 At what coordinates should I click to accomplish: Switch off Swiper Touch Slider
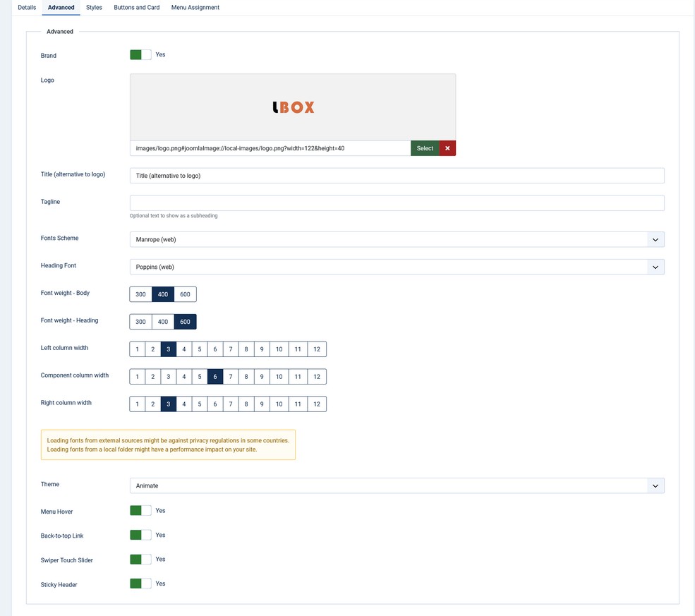tap(140, 560)
